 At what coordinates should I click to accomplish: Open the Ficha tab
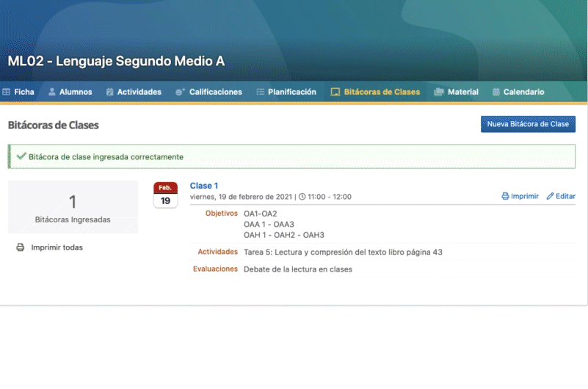click(x=18, y=92)
